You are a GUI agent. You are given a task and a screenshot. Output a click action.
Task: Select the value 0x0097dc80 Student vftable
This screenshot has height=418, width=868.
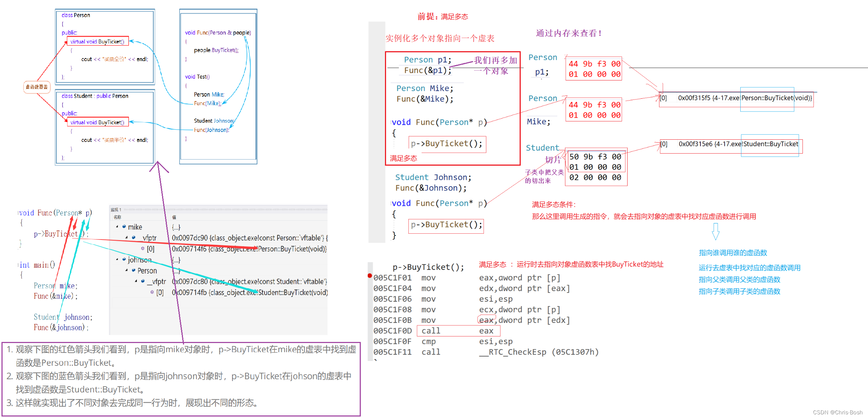250,281
